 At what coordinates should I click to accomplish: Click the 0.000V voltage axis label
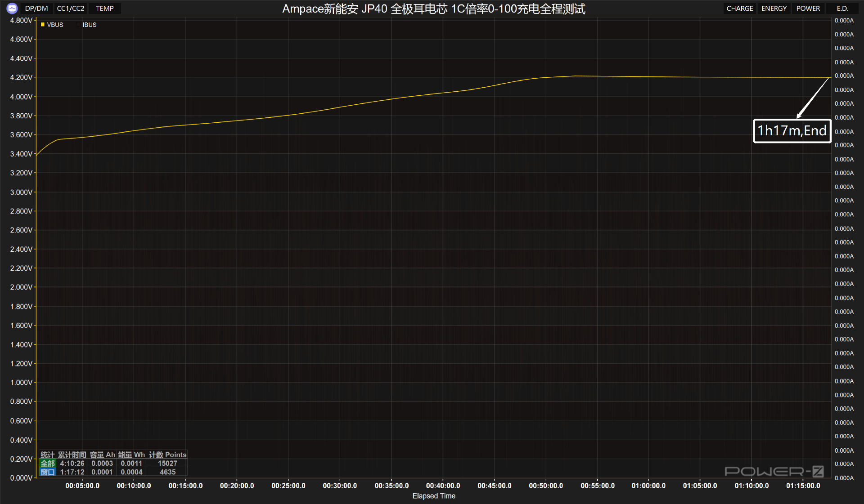pyautogui.click(x=21, y=478)
